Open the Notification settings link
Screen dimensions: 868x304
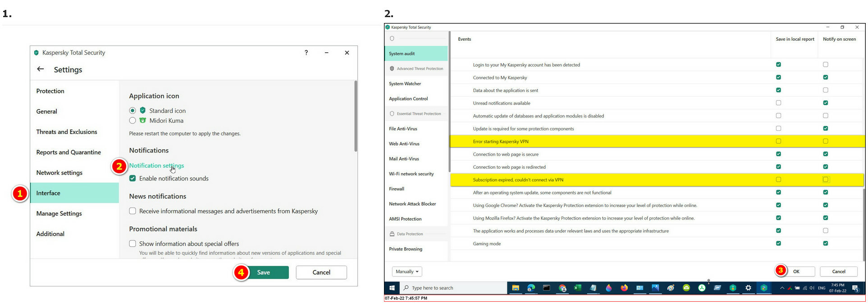[156, 166]
